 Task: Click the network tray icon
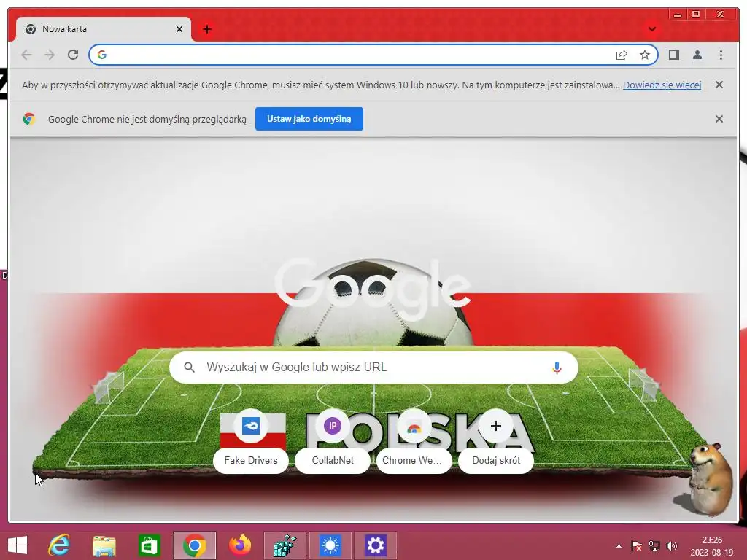tap(654, 546)
